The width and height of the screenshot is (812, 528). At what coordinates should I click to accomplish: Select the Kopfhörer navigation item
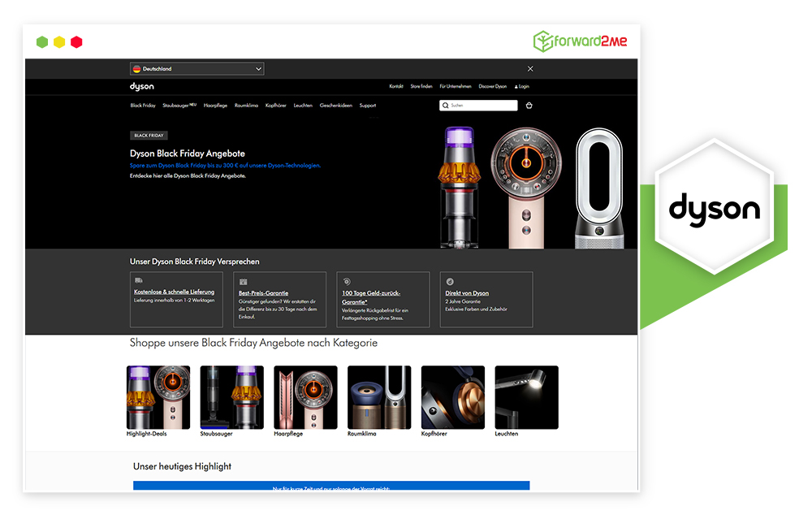[x=276, y=105]
